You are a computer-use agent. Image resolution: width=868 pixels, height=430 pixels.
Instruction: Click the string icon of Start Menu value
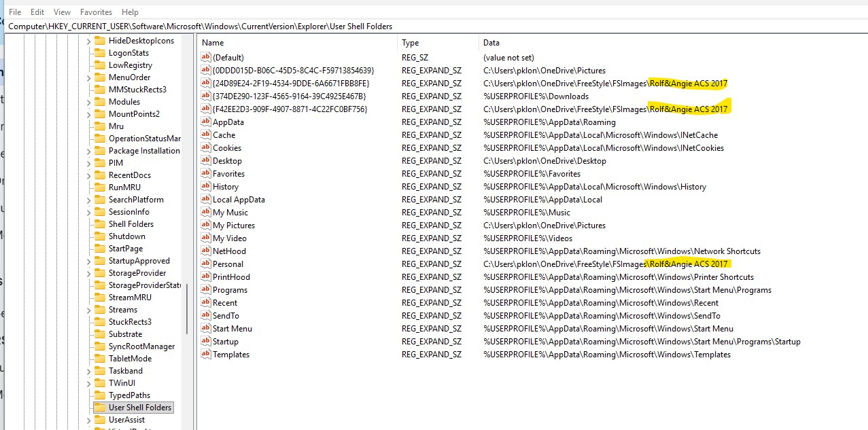[206, 329]
